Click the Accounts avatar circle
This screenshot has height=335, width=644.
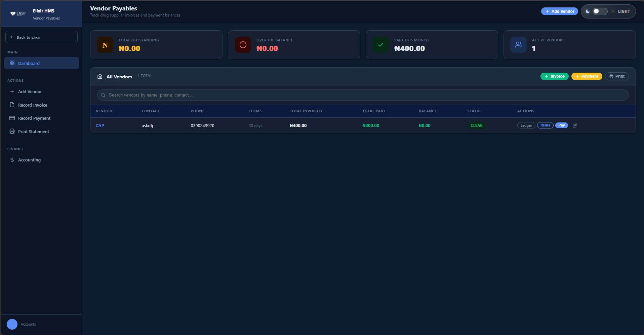[x=12, y=324]
